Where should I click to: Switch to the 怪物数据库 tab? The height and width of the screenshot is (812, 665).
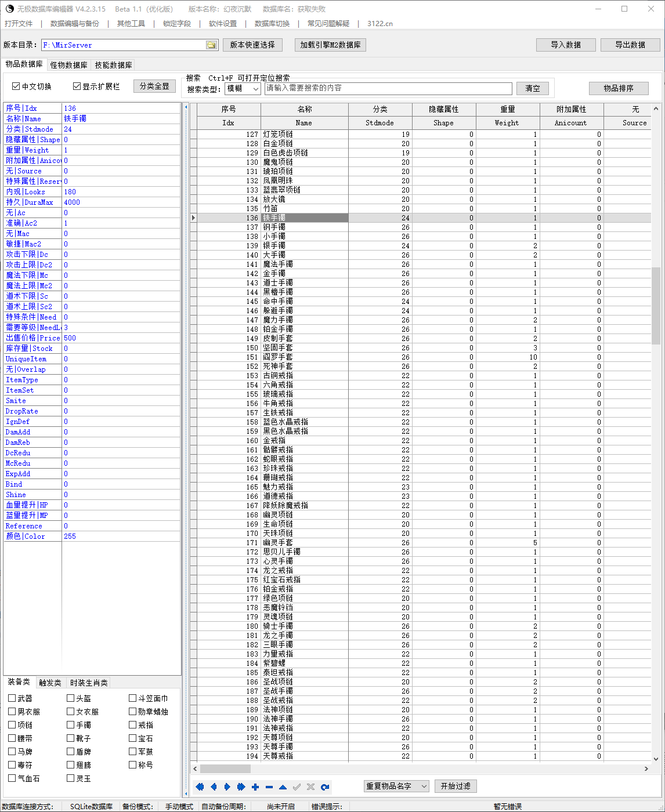(x=68, y=65)
